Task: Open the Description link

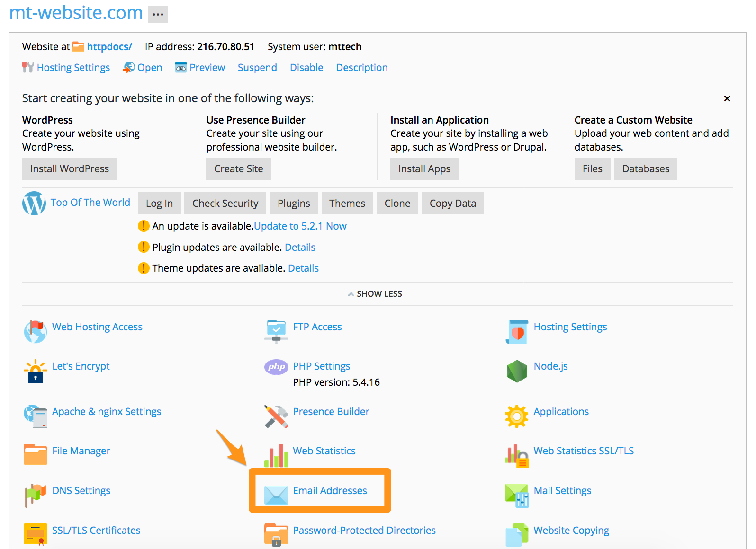Action: click(362, 68)
